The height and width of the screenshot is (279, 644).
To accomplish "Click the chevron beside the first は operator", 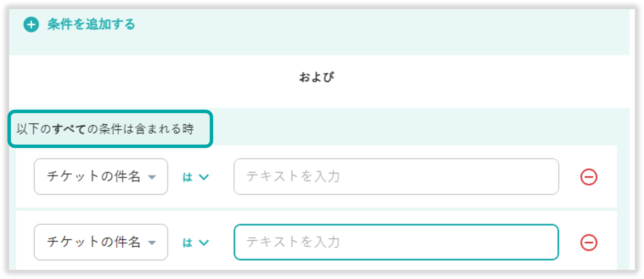I will pos(204,177).
